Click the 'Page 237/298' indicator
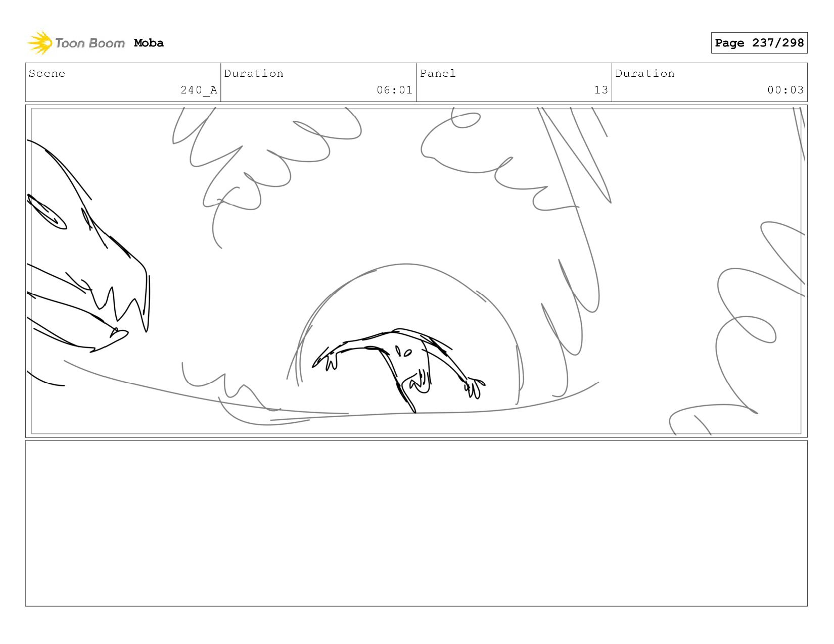 (759, 43)
